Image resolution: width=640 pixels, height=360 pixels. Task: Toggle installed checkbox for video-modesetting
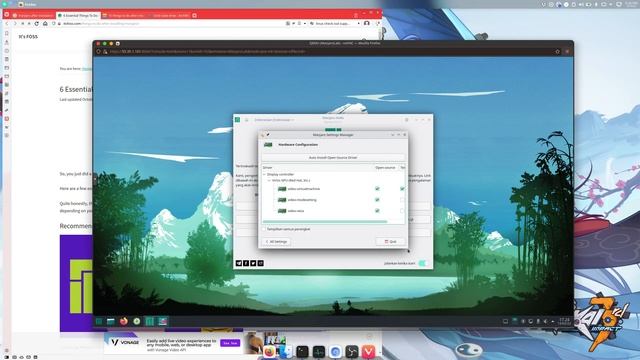pos(402,200)
